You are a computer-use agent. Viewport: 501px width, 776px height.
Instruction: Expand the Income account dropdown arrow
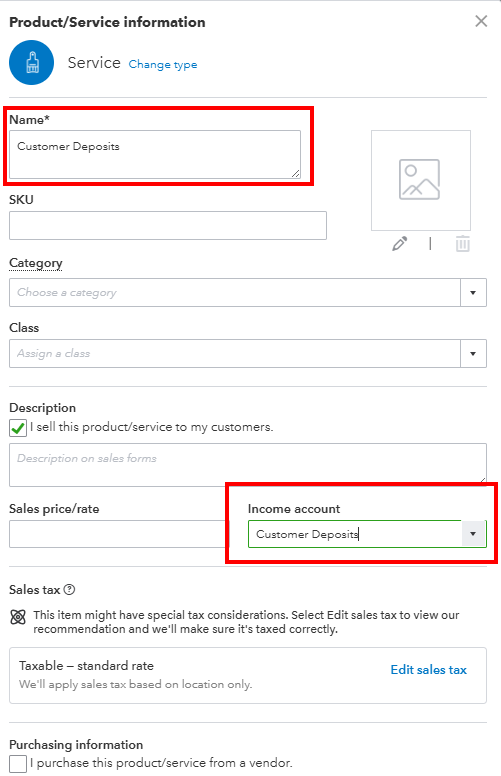pyautogui.click(x=473, y=534)
